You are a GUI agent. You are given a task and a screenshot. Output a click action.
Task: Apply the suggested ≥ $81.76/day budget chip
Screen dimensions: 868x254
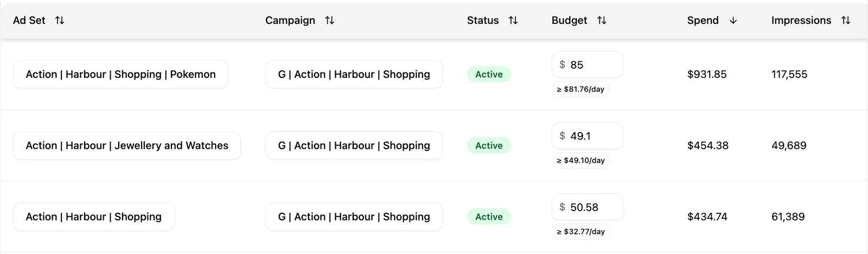[580, 89]
